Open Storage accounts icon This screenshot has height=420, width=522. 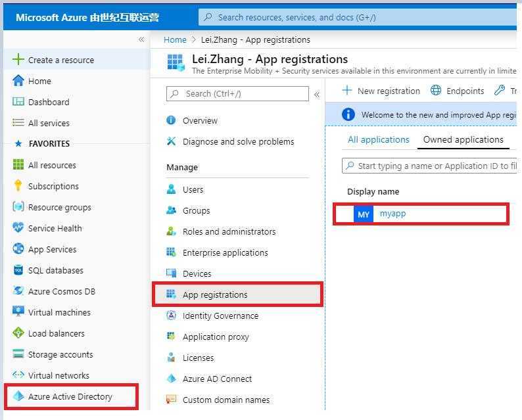(18, 354)
